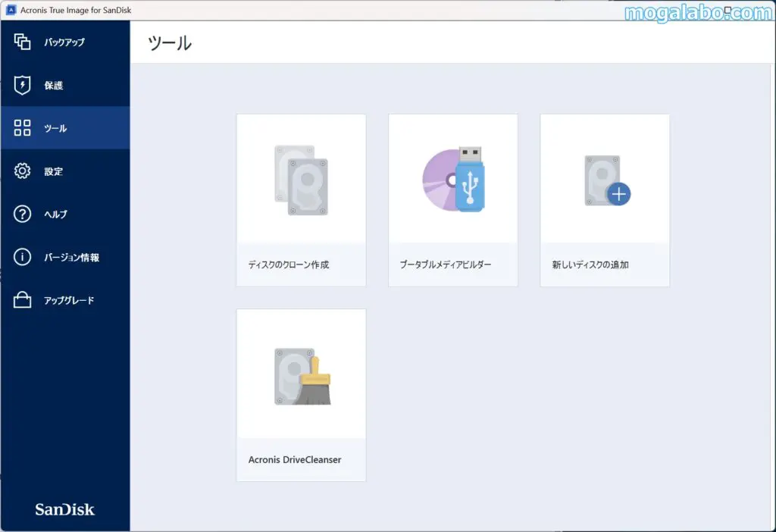Open the 設定 gear icon

pos(23,171)
